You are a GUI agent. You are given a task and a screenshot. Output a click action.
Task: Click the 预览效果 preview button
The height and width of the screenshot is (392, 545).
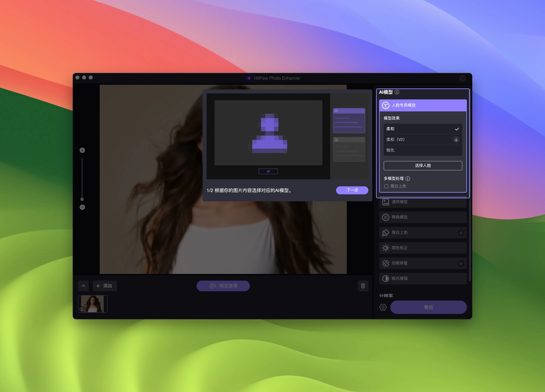pyautogui.click(x=223, y=286)
